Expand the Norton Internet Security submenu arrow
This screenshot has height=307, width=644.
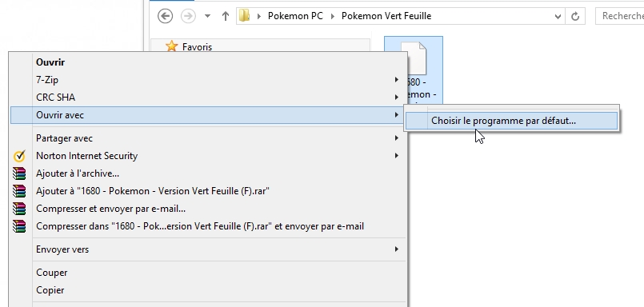(x=396, y=156)
